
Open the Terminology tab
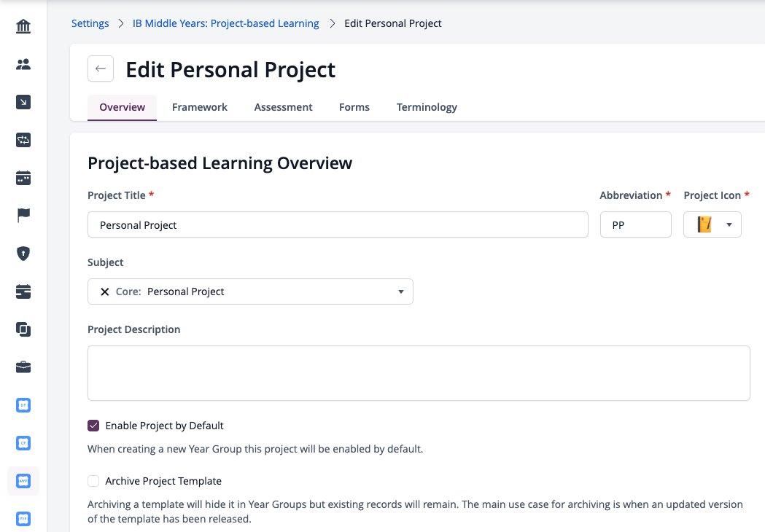click(427, 107)
